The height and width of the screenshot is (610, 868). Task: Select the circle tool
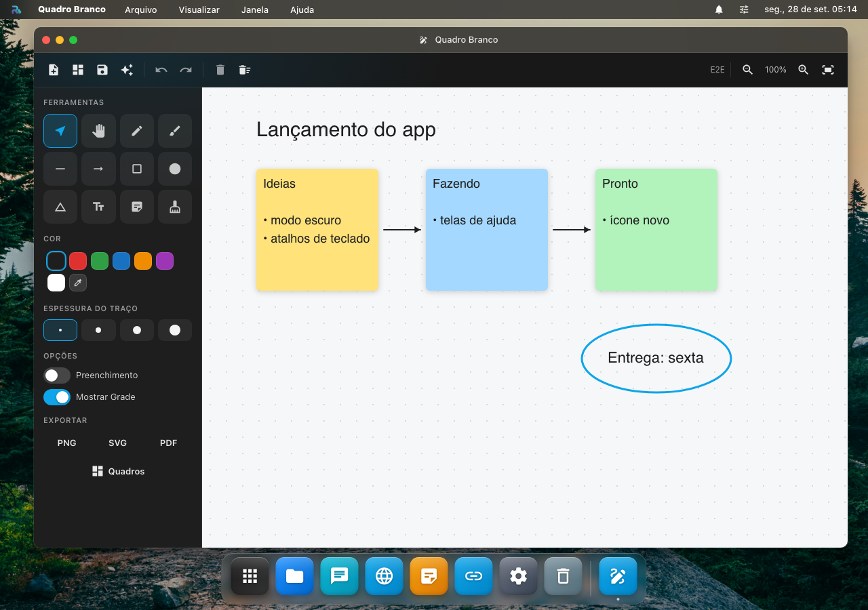[175, 169]
